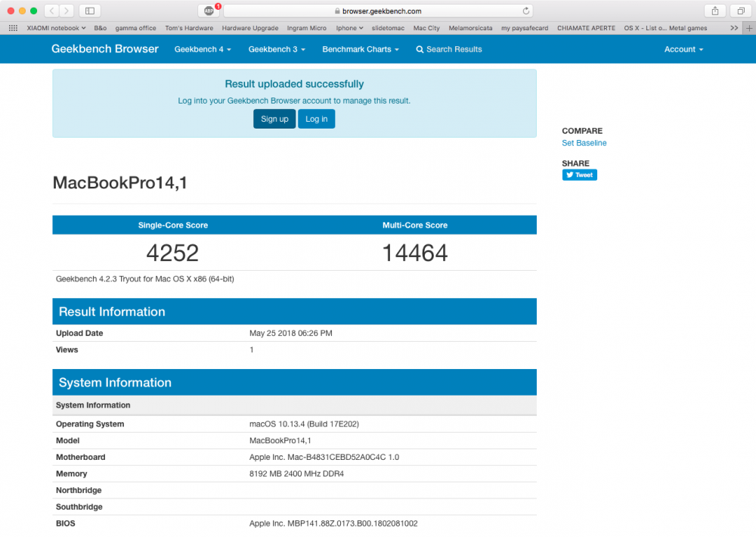This screenshot has height=537, width=756.
Task: Show all tabs overview icon
Action: 741,11
